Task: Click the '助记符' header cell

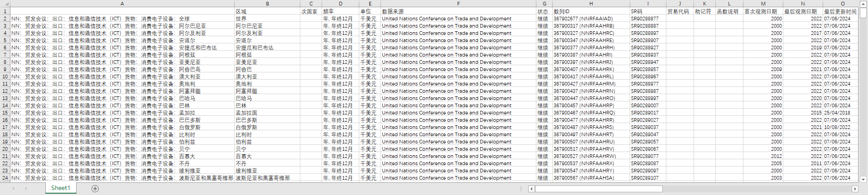Action: tap(704, 11)
